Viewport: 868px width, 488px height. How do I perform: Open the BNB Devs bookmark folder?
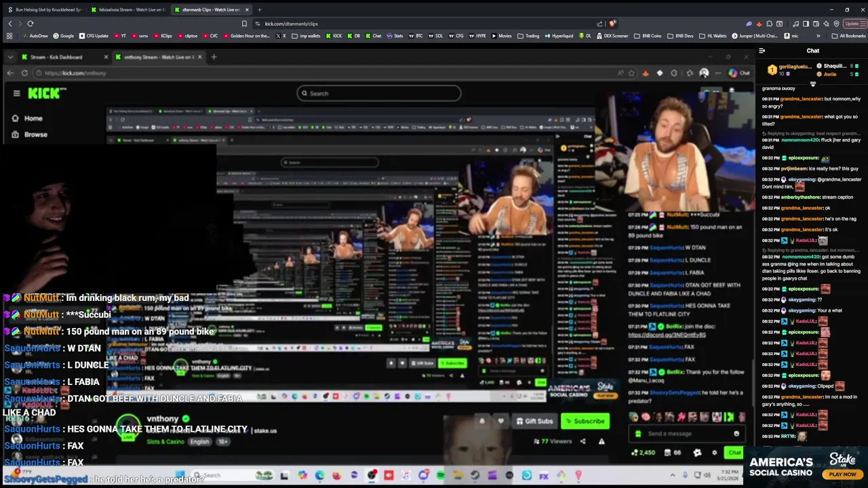[680, 36]
